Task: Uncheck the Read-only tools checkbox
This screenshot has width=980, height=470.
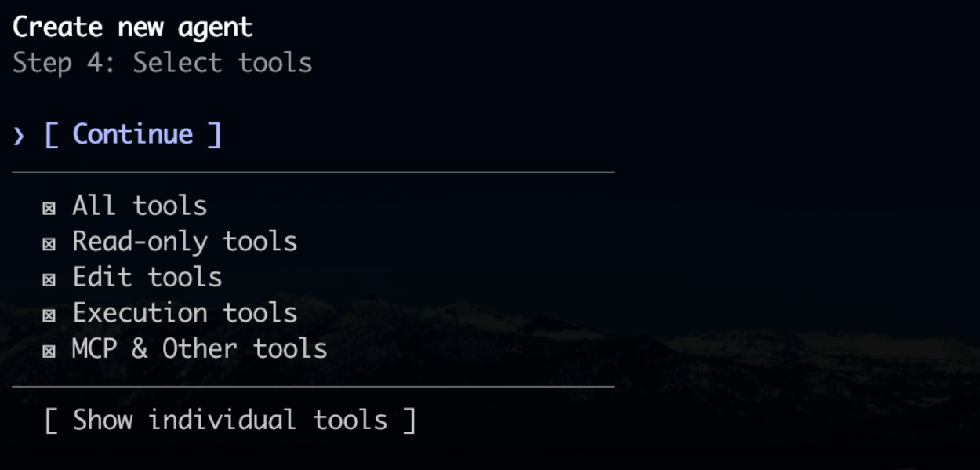Action: pos(49,244)
